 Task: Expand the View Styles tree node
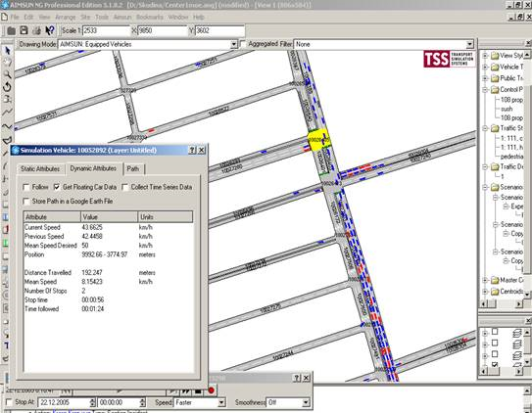click(485, 56)
